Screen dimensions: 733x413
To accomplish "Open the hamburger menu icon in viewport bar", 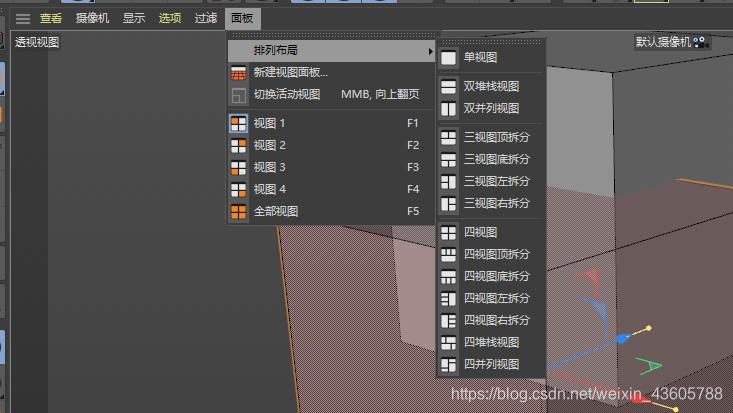I will point(22,19).
